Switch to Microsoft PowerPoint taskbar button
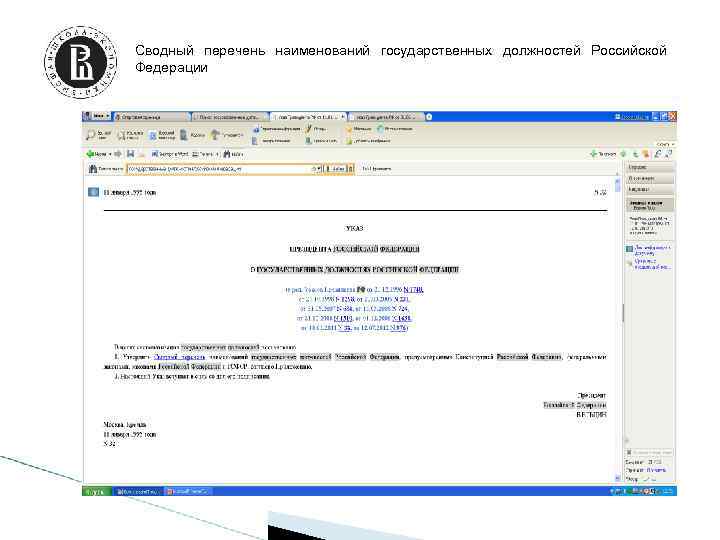This screenshot has width=720, height=540. [x=188, y=491]
